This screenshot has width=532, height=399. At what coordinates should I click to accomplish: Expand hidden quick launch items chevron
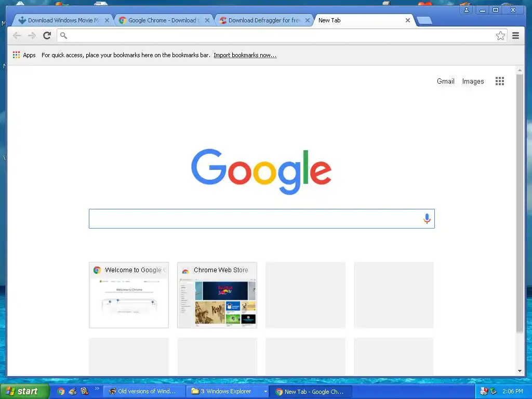click(97, 389)
